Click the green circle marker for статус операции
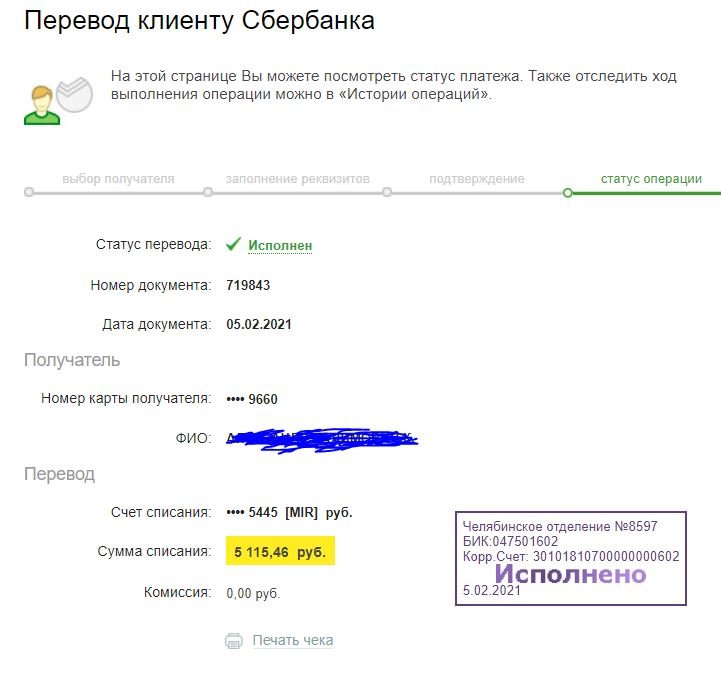The height and width of the screenshot is (682, 721). pyautogui.click(x=568, y=192)
